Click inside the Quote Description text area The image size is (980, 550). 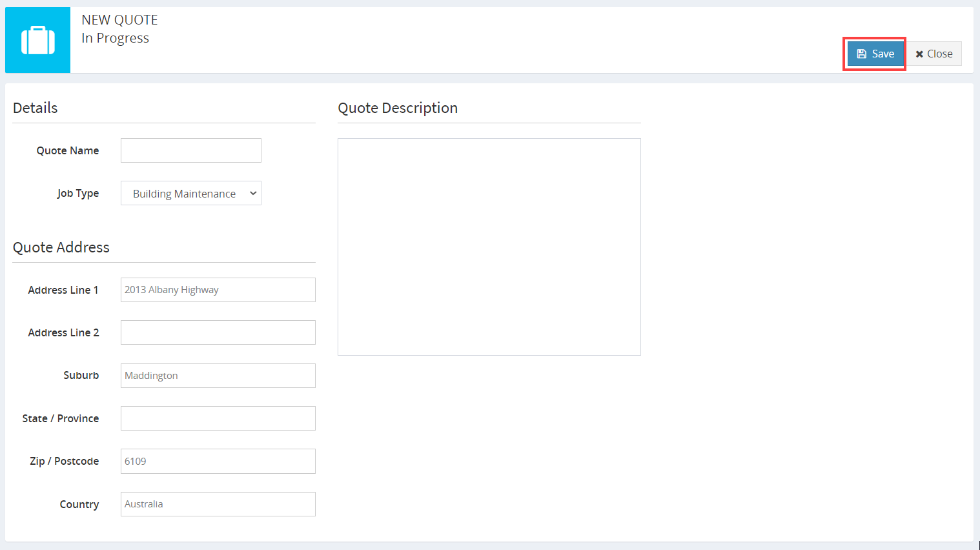[489, 247]
